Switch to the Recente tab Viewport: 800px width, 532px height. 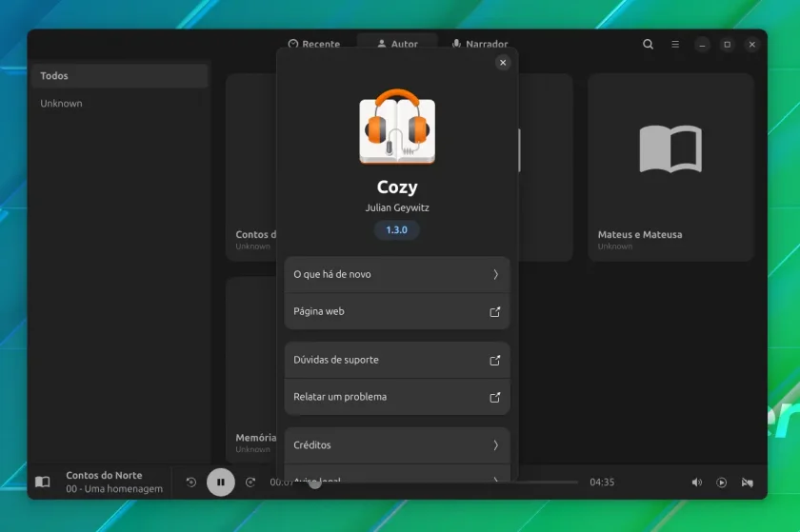pyautogui.click(x=313, y=44)
